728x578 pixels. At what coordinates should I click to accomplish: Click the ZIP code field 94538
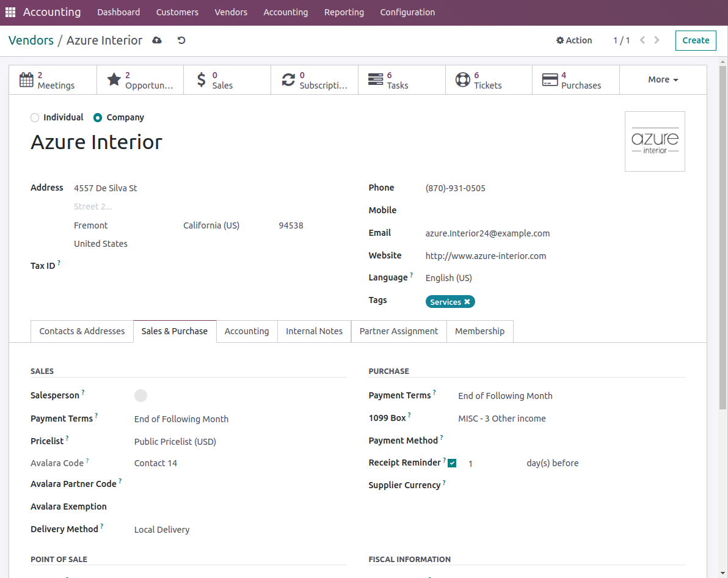tap(291, 225)
